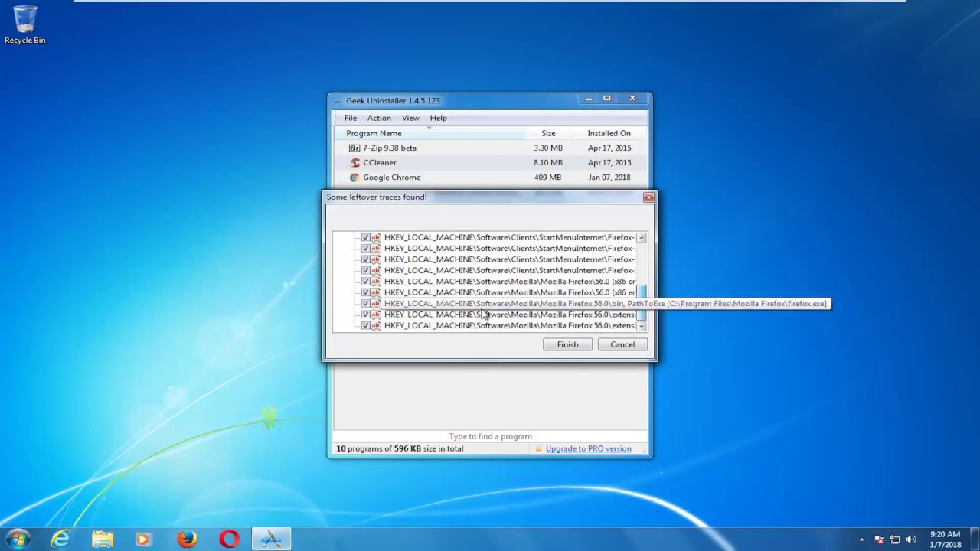Click the Google Chrome program icon
Viewport: 980px width, 551px height.
pyautogui.click(x=354, y=177)
